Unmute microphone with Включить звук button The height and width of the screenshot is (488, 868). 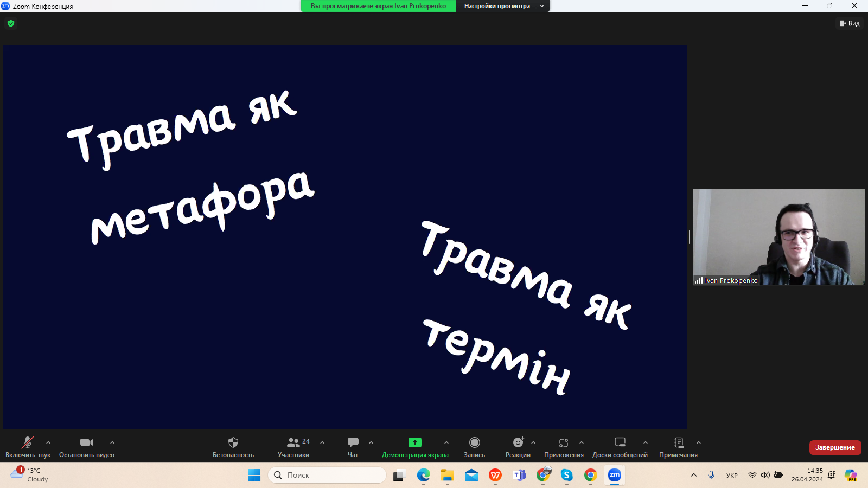pos(28,446)
